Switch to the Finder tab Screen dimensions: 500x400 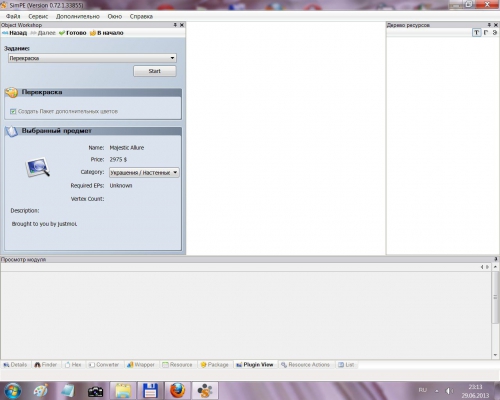pyautogui.click(x=46, y=365)
